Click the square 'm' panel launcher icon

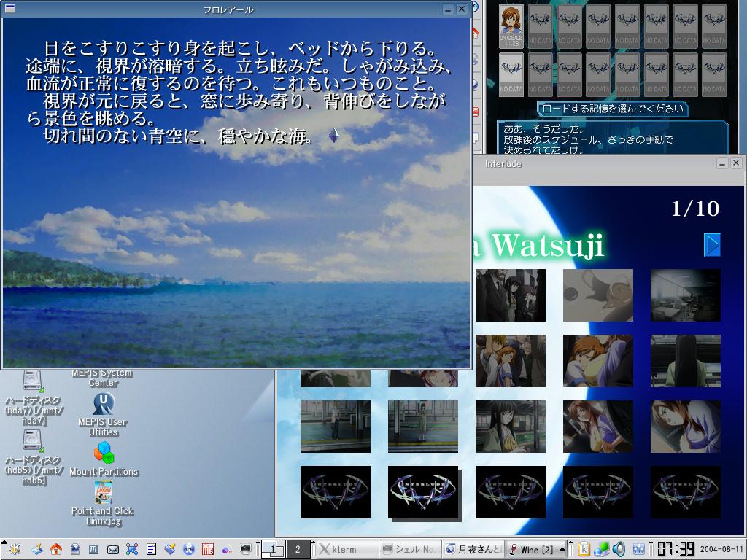pos(93,549)
